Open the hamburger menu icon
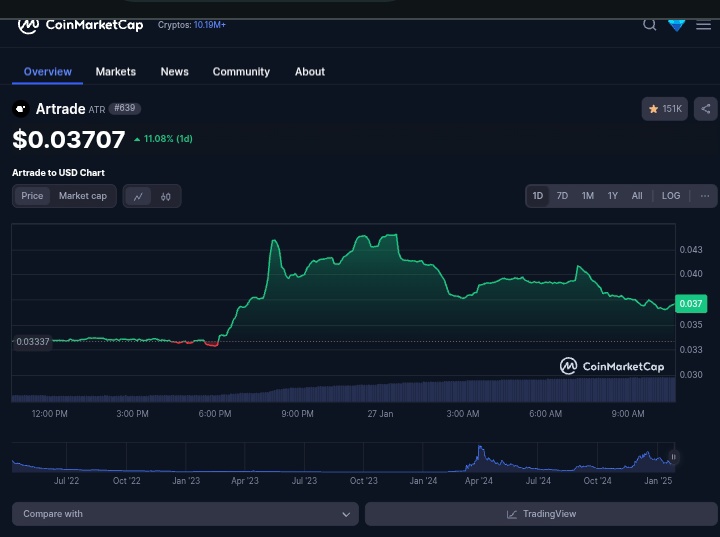Viewport: 720px width, 537px height. (703, 25)
